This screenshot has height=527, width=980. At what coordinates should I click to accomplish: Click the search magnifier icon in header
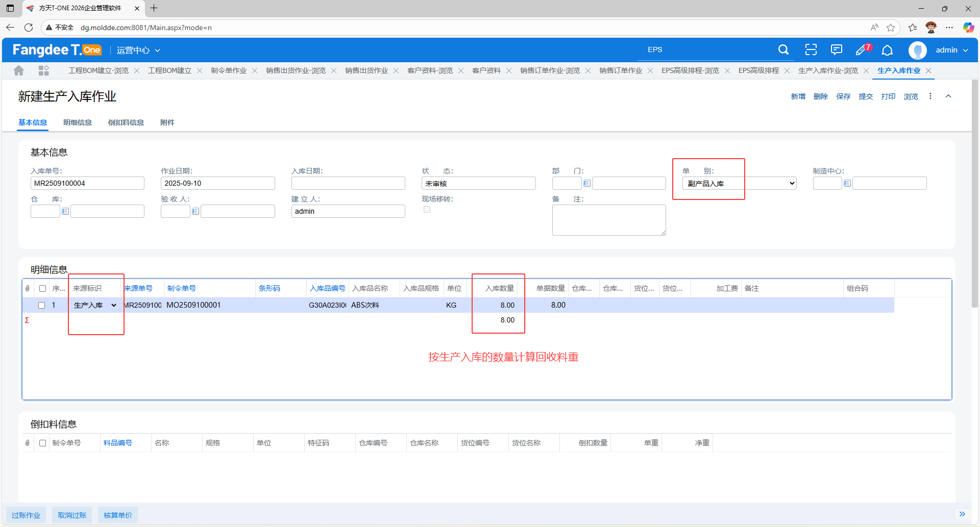pos(783,50)
